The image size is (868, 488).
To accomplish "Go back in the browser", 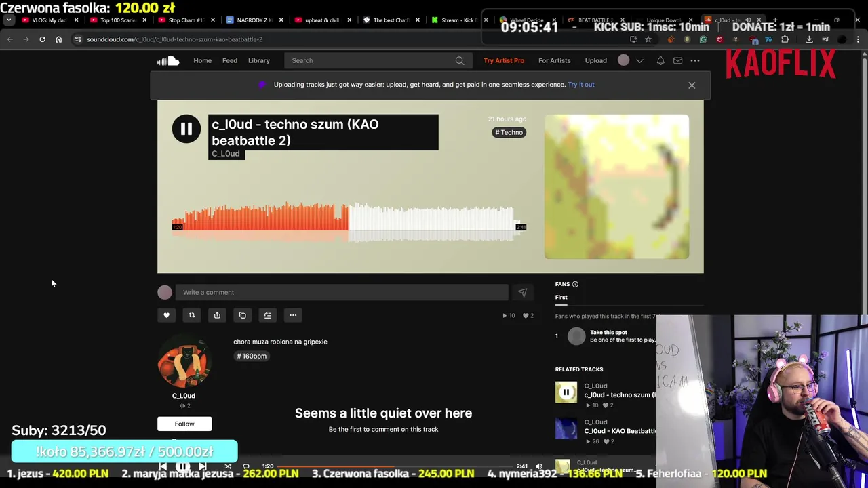I will [9, 39].
